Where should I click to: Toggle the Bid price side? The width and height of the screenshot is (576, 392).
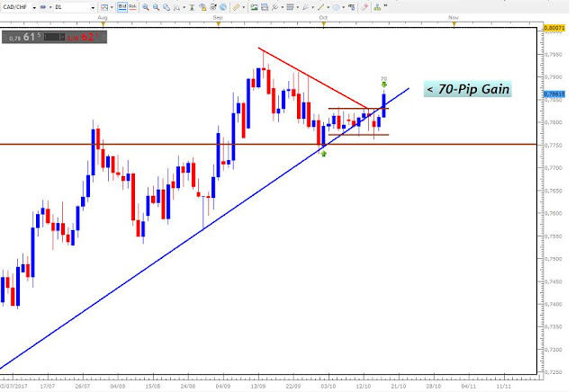122,7
